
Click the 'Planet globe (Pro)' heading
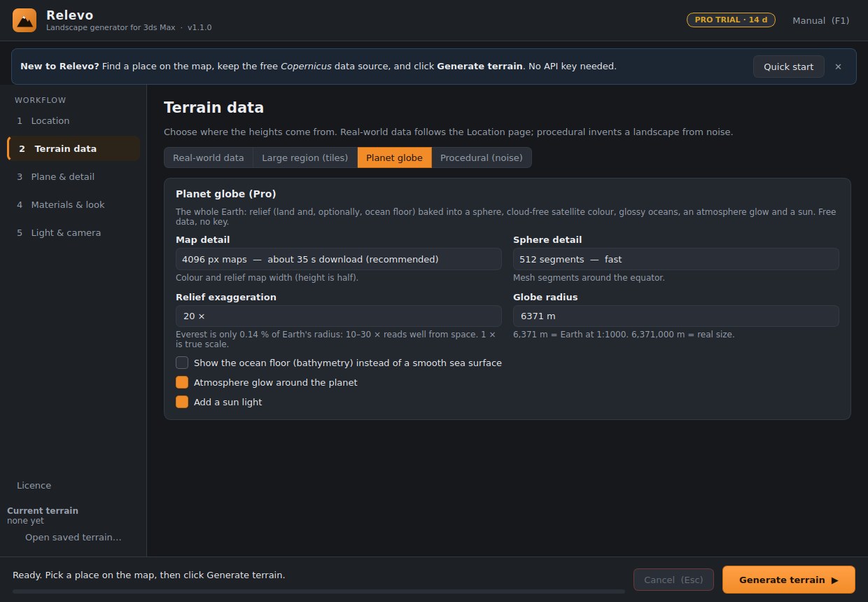click(x=226, y=193)
